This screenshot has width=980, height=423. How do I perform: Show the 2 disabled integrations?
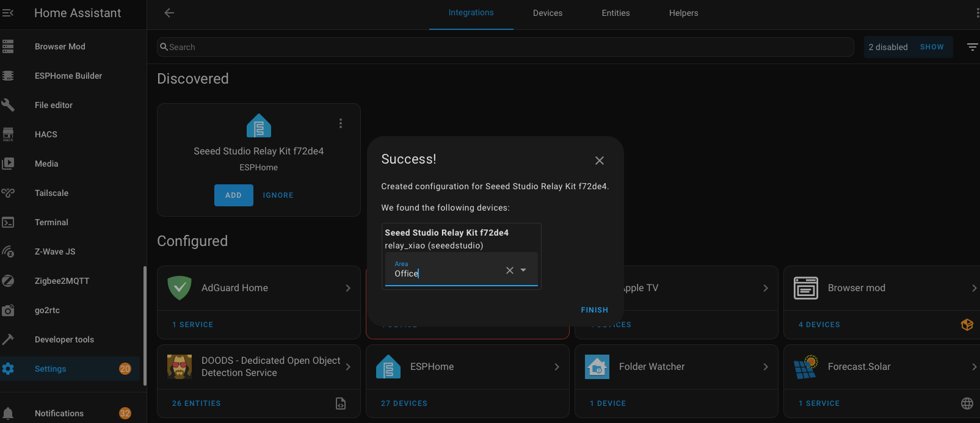click(932, 47)
